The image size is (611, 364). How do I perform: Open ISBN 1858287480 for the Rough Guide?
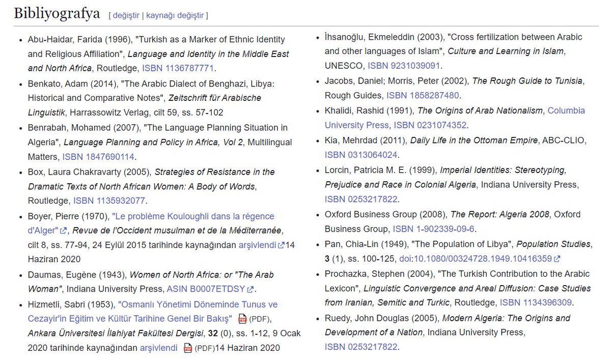(x=423, y=95)
